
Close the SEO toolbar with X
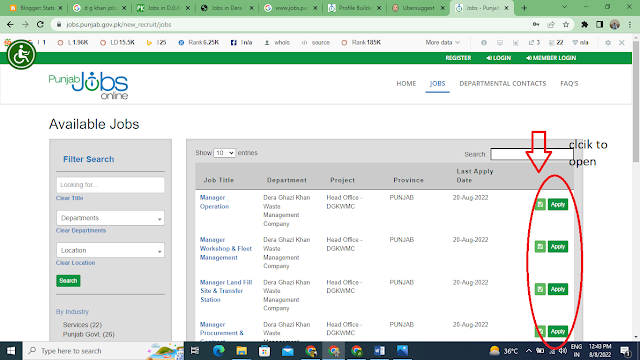(x=622, y=42)
